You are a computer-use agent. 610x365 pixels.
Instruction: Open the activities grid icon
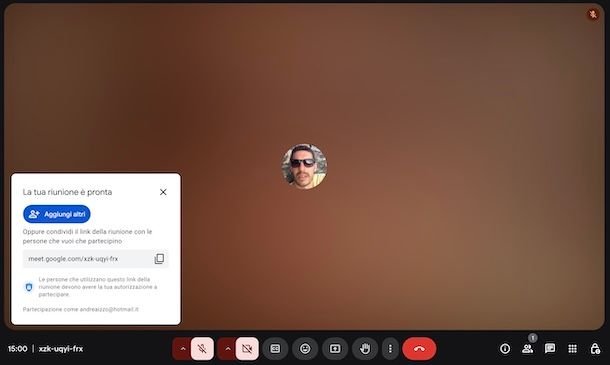[572, 349]
